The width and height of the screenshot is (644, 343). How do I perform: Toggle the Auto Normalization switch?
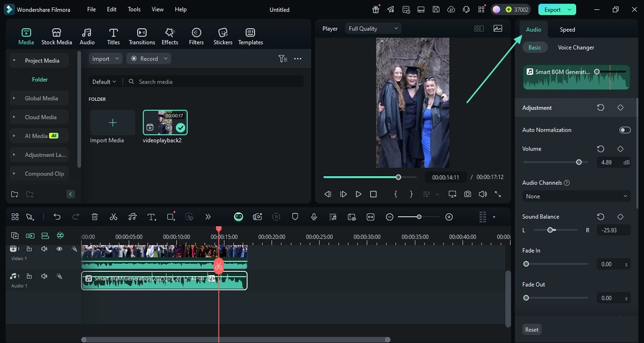coord(625,130)
